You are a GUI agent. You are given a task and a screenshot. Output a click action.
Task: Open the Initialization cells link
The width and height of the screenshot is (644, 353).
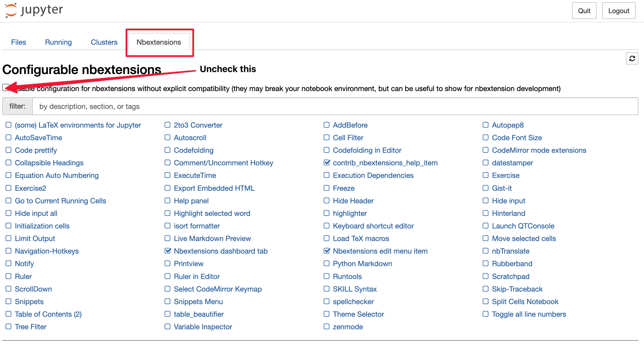click(x=42, y=226)
